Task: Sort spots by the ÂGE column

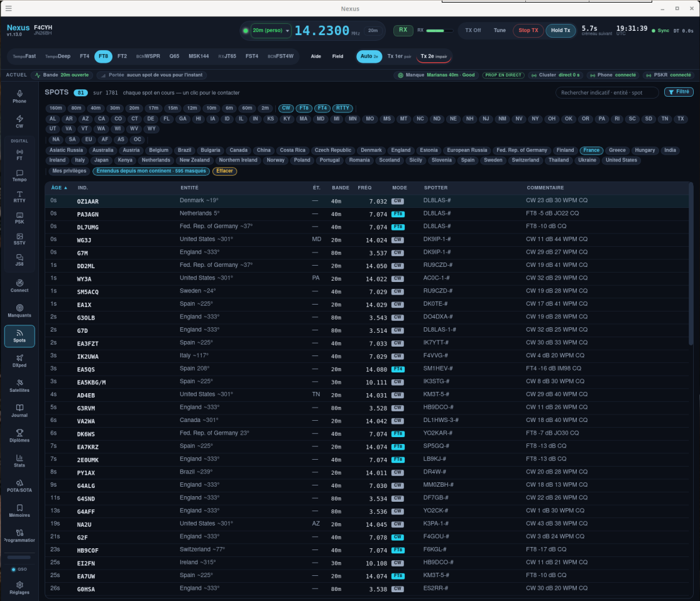Action: 59,188
